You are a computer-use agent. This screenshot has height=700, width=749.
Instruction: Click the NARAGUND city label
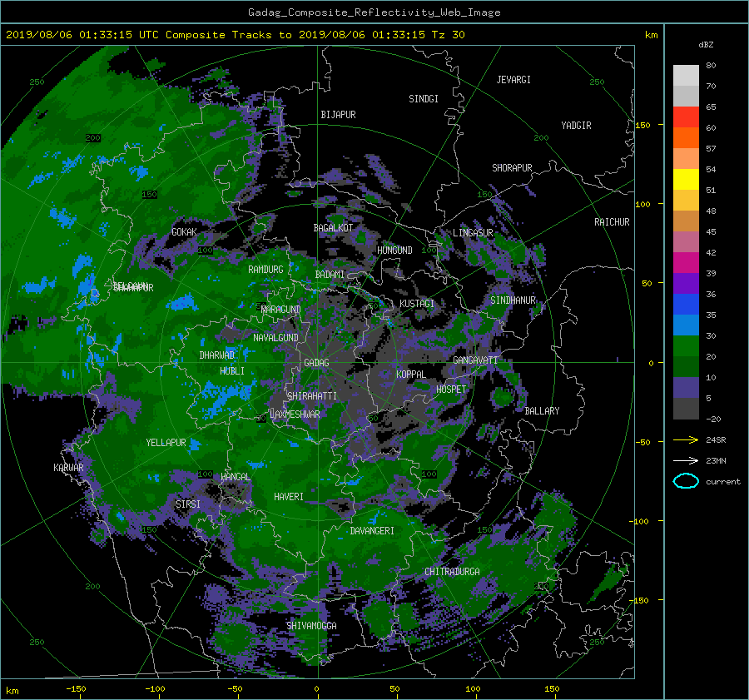coord(281,310)
